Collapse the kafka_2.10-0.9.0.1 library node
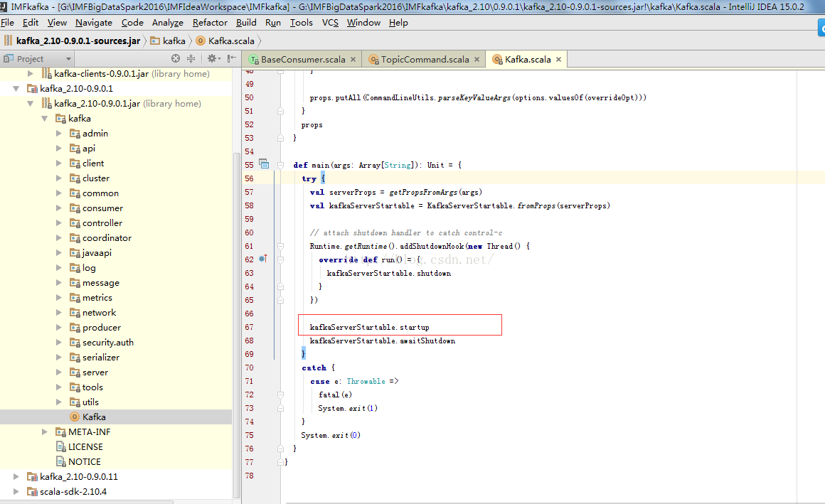 16,88
